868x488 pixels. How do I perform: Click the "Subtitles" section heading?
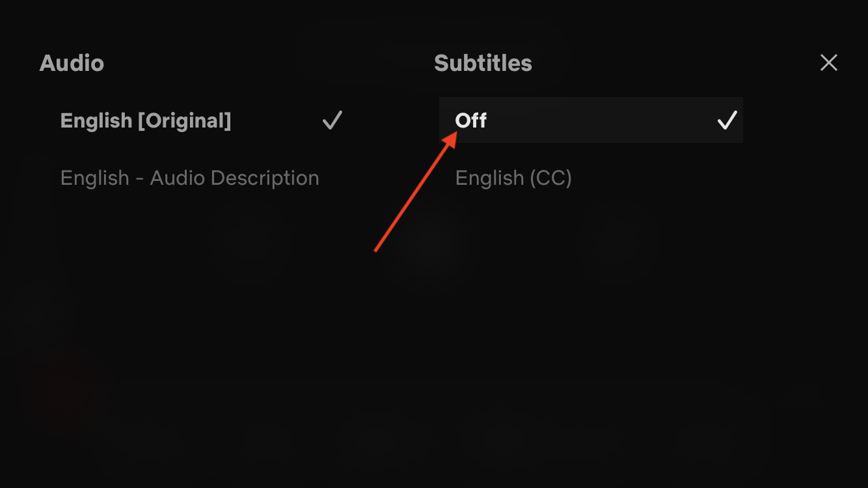(x=483, y=63)
